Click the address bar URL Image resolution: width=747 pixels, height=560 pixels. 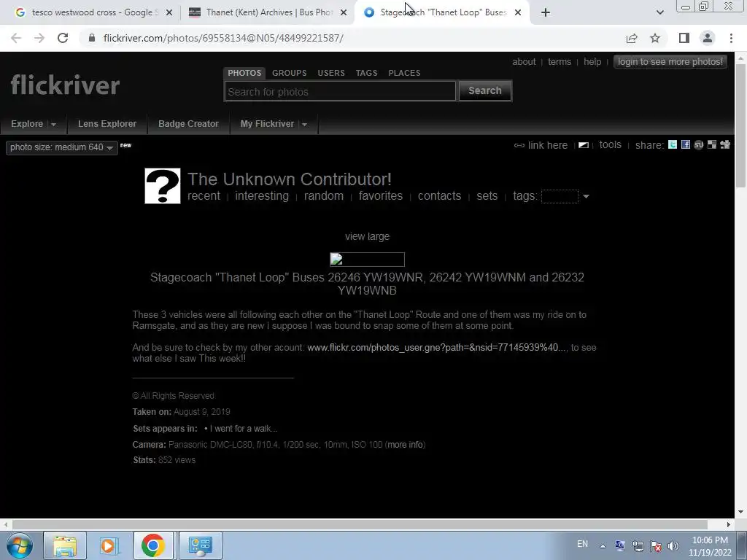[x=223, y=38]
